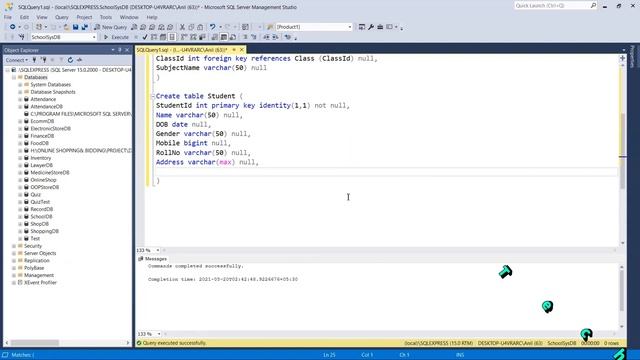Image resolution: width=640 pixels, height=360 pixels.
Task: Pin the SQLQuery1.sql tab
Action: tap(234, 50)
